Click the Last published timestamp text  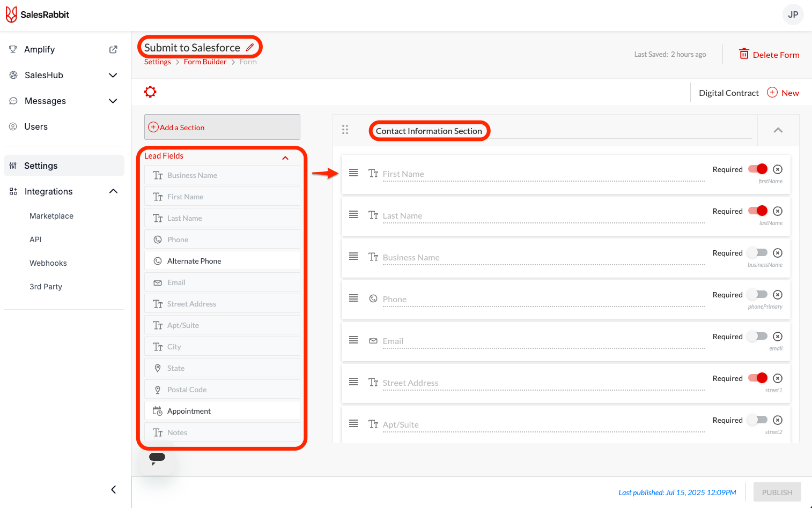pyautogui.click(x=677, y=492)
